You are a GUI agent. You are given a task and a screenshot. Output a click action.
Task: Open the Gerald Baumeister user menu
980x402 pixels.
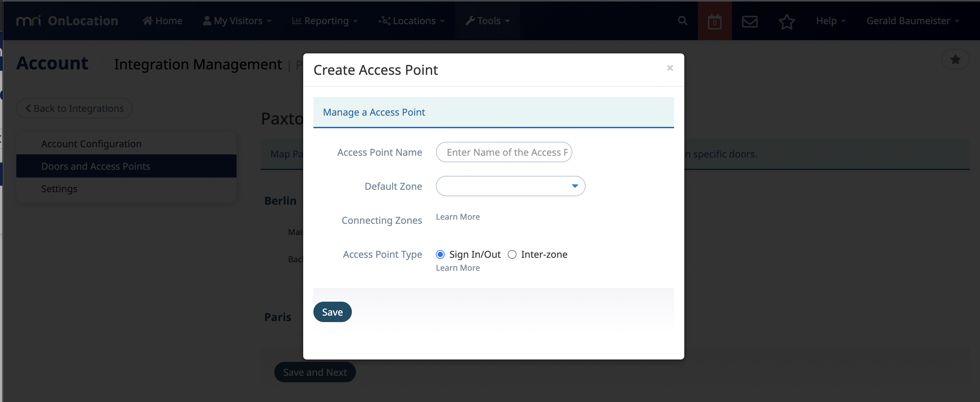tap(912, 20)
